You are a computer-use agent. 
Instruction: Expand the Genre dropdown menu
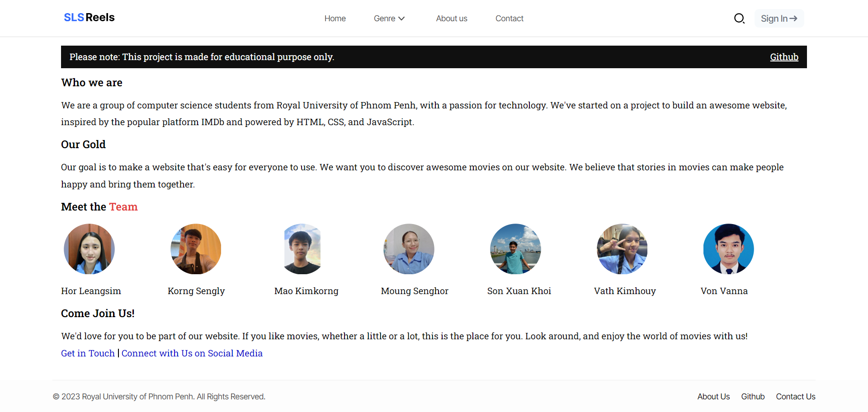tap(389, 19)
